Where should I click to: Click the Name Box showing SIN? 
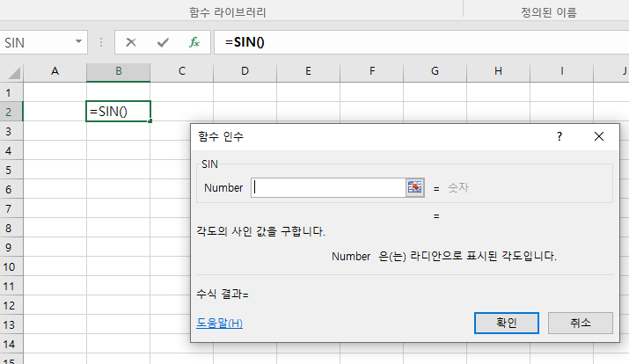[x=35, y=42]
